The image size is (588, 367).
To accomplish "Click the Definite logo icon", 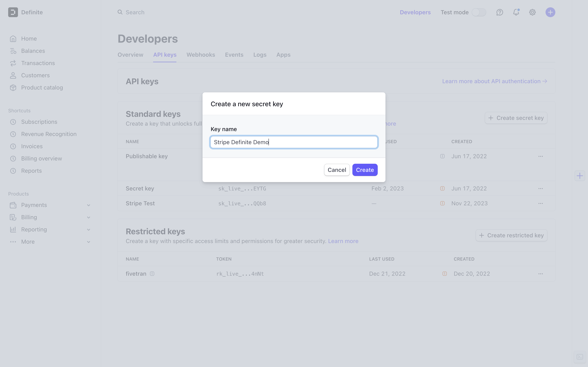I will pos(13,12).
